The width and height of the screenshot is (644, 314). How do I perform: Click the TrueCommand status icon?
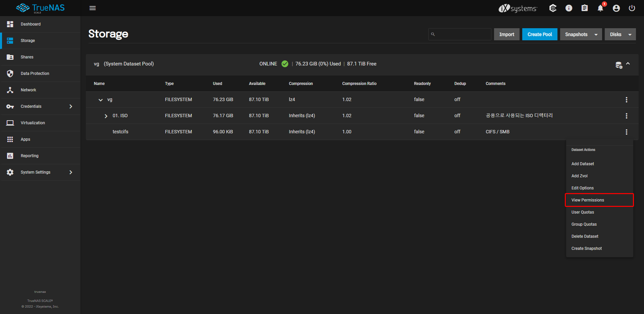pyautogui.click(x=553, y=8)
